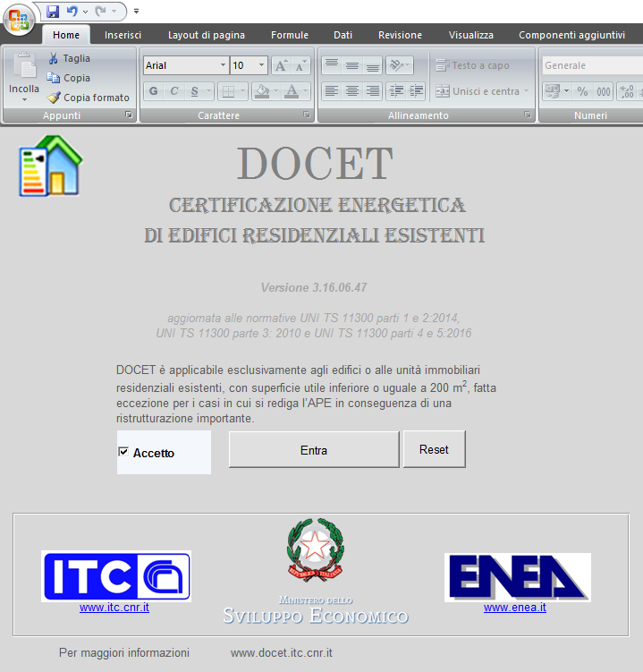Open the Dati ribbon tab

point(343,35)
